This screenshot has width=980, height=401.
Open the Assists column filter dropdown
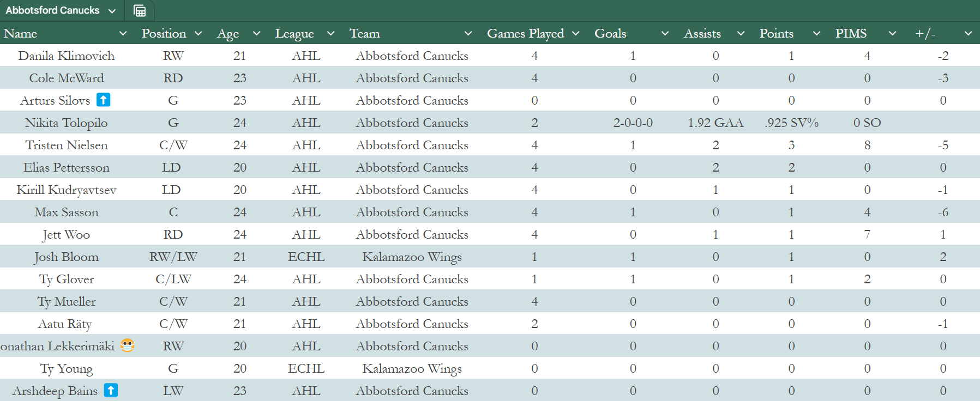[741, 34]
